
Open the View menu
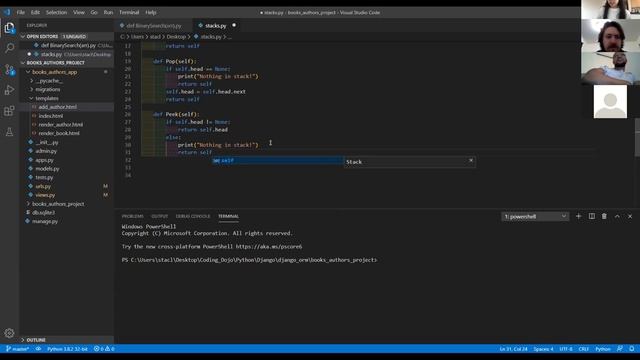(x=79, y=12)
